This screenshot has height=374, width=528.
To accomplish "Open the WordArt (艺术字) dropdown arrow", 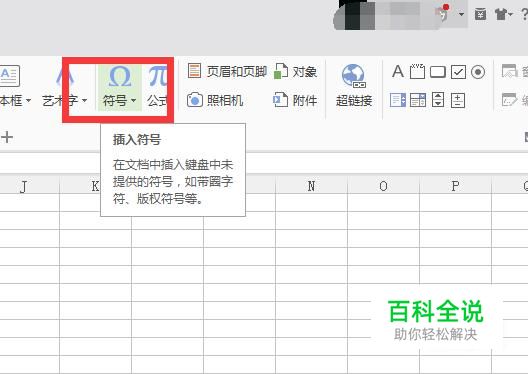I will 85,100.
